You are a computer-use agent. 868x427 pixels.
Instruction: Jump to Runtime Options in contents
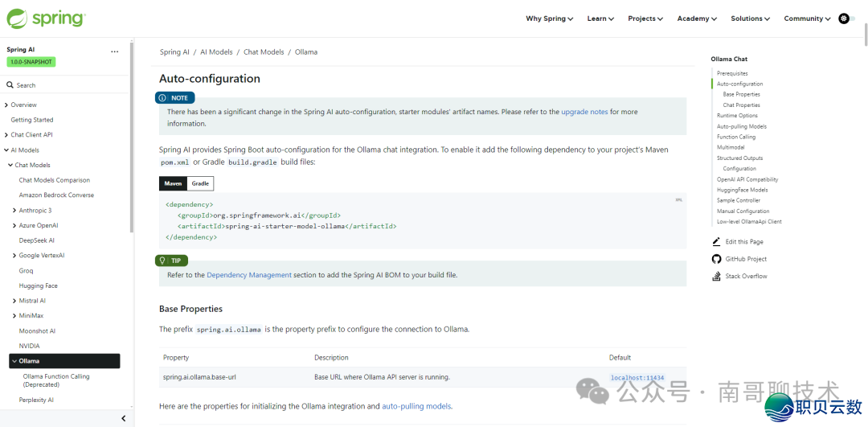tap(737, 116)
